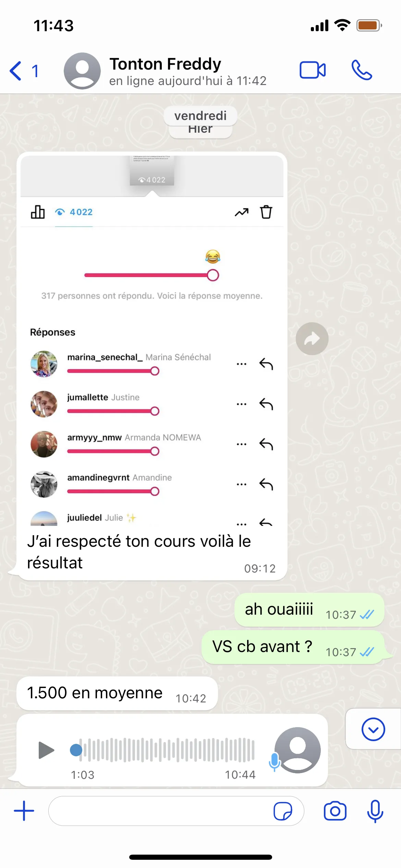Open Tonton Freddy's profile picture
Viewport: 401px width, 868px height.
pos(82,71)
